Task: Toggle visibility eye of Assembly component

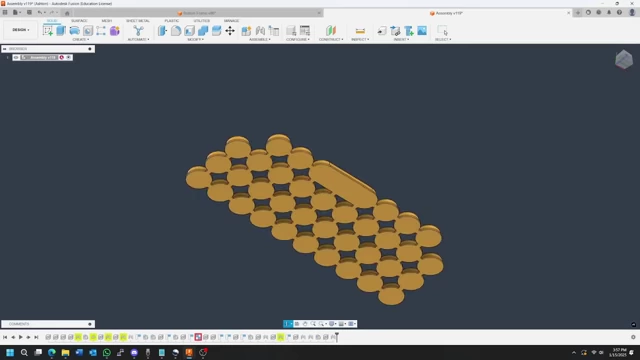Action: (16, 58)
